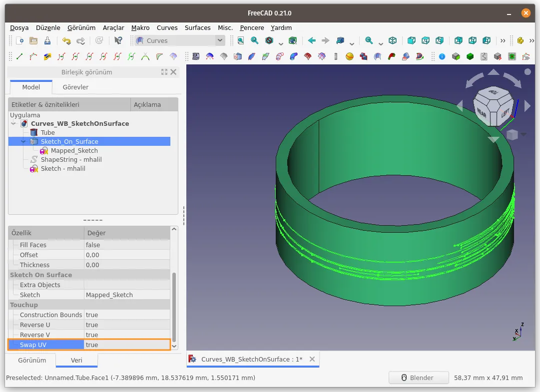Open the Düzenle menu
Image resolution: width=540 pixels, height=392 pixels.
pos(48,27)
